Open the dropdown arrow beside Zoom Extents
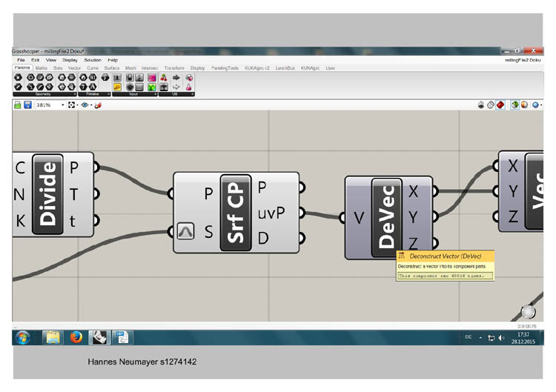This screenshot has width=556, height=392. [x=77, y=105]
